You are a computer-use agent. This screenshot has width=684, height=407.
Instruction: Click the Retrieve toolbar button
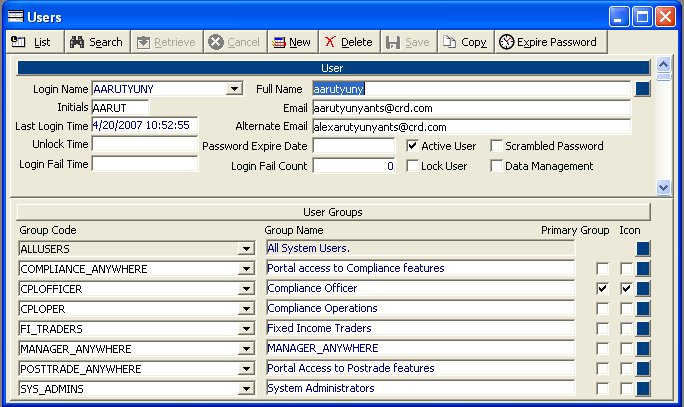[x=167, y=42]
